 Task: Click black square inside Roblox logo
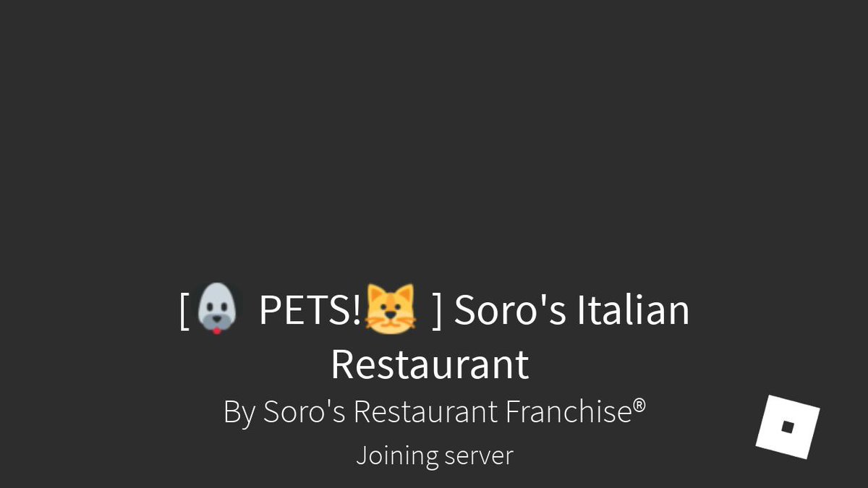pos(788,427)
